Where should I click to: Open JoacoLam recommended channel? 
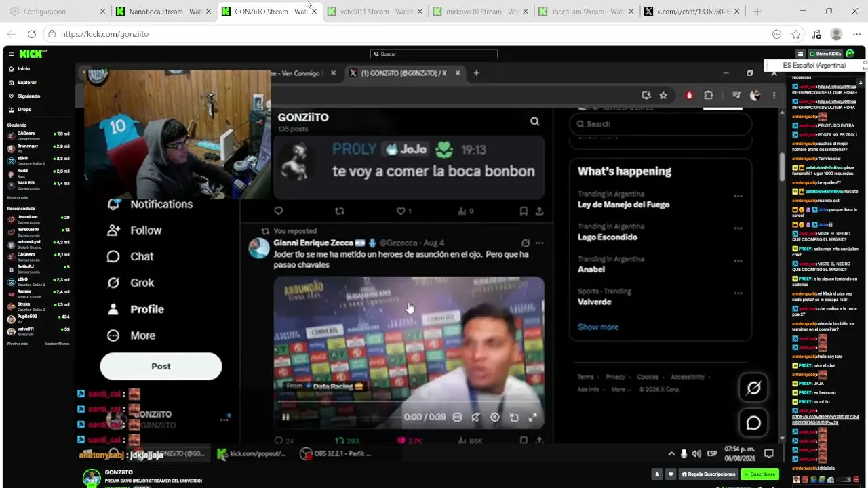coord(38,219)
